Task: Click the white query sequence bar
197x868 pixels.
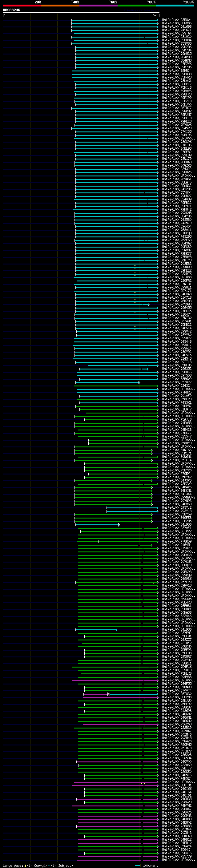Action: pyautogui.click(x=81, y=12)
